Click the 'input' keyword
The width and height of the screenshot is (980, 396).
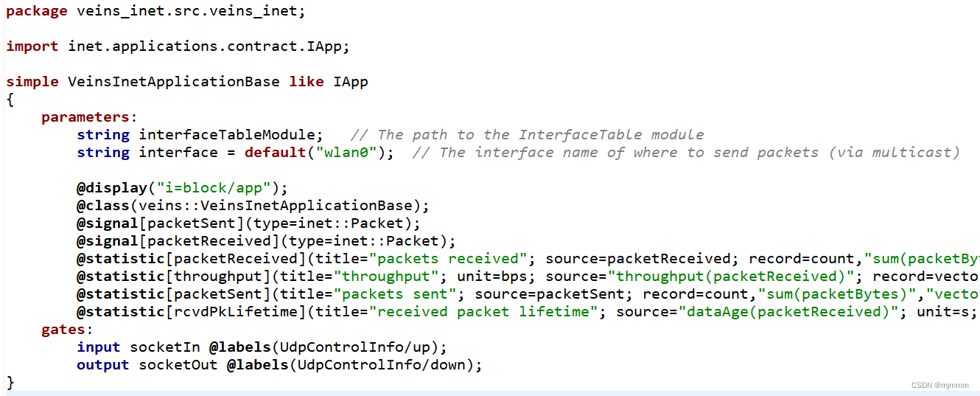click(x=99, y=347)
